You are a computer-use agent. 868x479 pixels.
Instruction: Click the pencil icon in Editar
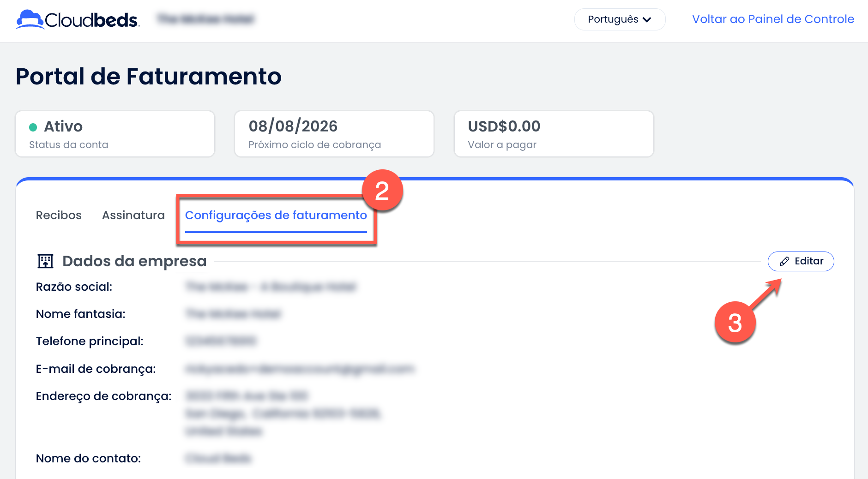784,262
